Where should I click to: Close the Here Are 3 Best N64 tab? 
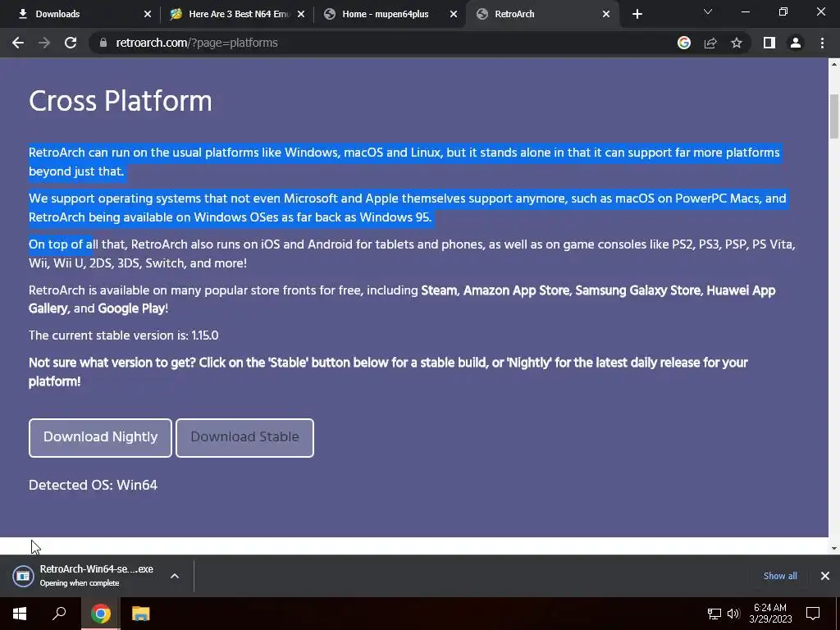300,14
